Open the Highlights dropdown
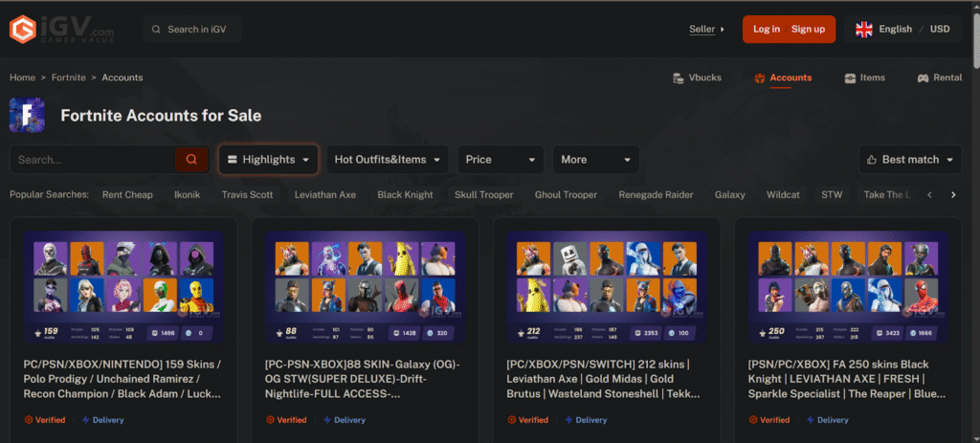The height and width of the screenshot is (443, 980). tap(268, 160)
